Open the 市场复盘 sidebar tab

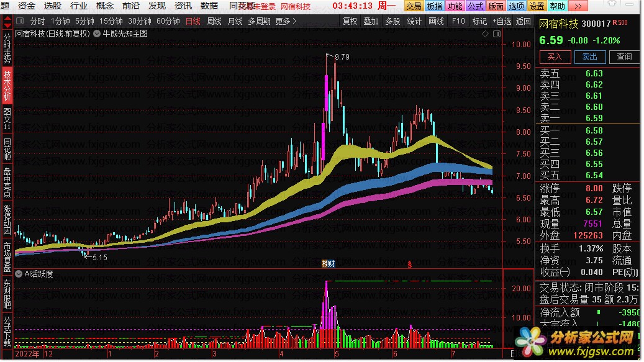click(7, 257)
